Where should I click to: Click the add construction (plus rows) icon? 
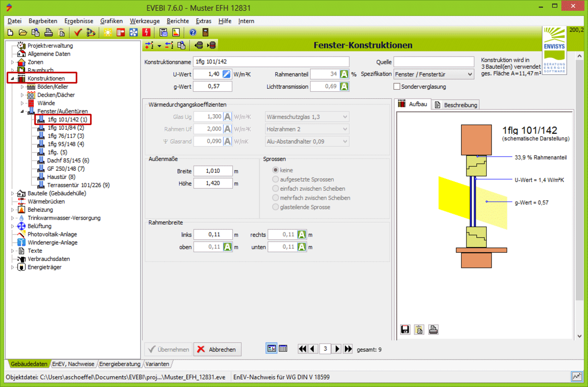click(150, 46)
